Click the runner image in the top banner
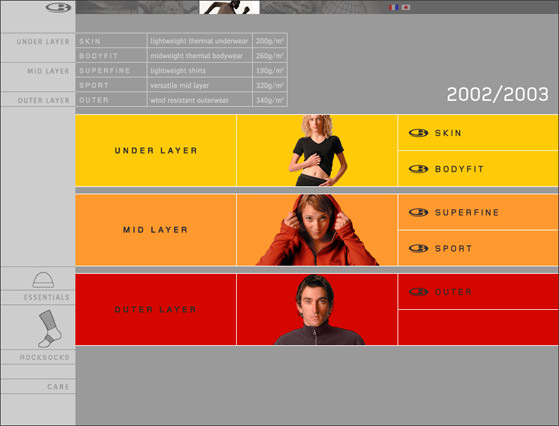 (229, 7)
